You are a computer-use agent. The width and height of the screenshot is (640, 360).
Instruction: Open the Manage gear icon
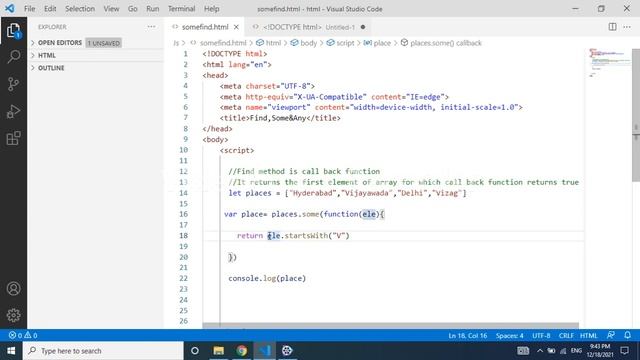[x=13, y=315]
